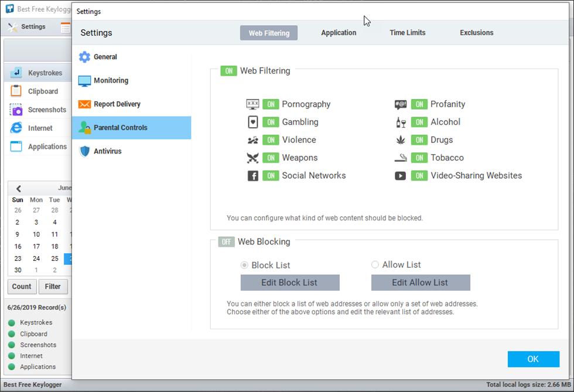Select the Block List radio button

click(x=244, y=265)
